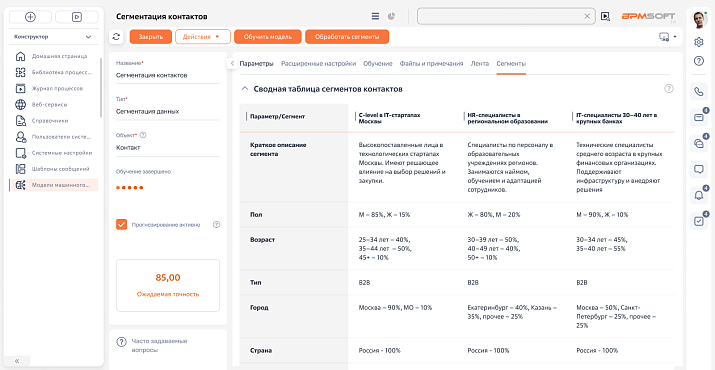Click the plus add button in sidebar
Viewport: 715px width, 370px height.
31,16
